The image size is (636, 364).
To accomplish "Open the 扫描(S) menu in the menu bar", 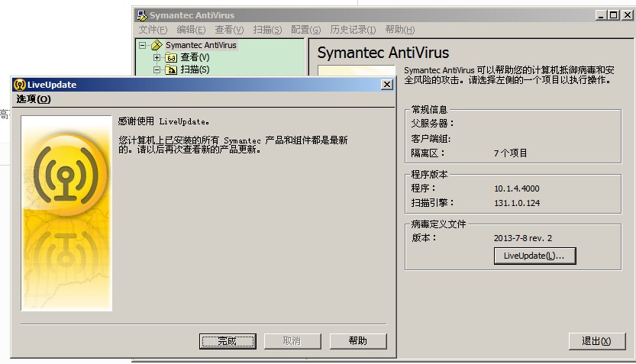I will tap(267, 30).
